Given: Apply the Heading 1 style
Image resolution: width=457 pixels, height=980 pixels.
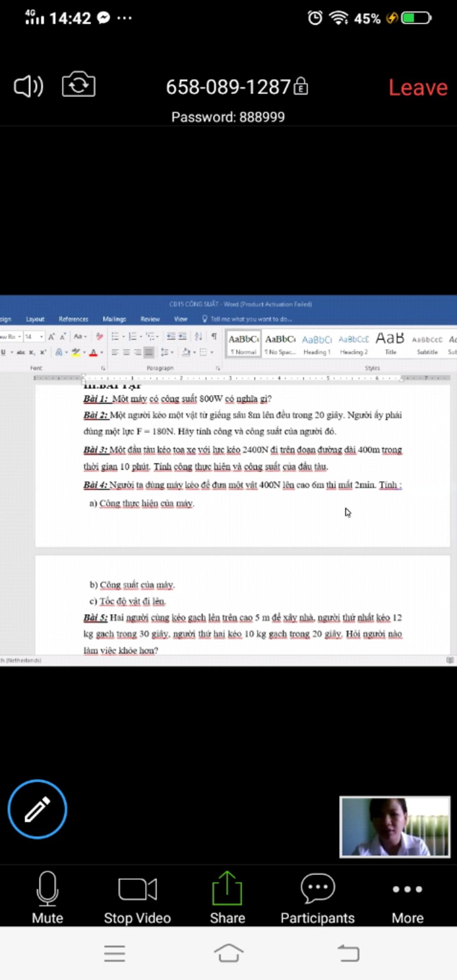Looking at the screenshot, I should [x=317, y=343].
